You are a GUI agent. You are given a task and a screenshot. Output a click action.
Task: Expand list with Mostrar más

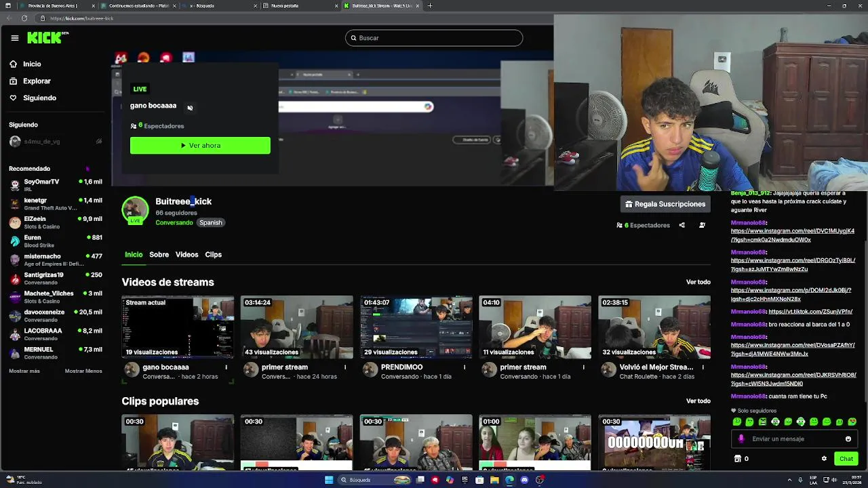click(x=24, y=371)
